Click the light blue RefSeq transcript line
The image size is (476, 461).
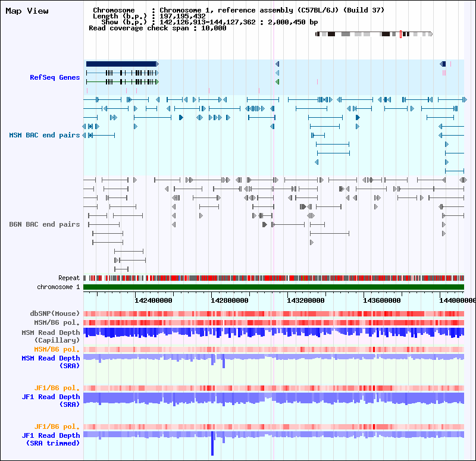pos(123,73)
